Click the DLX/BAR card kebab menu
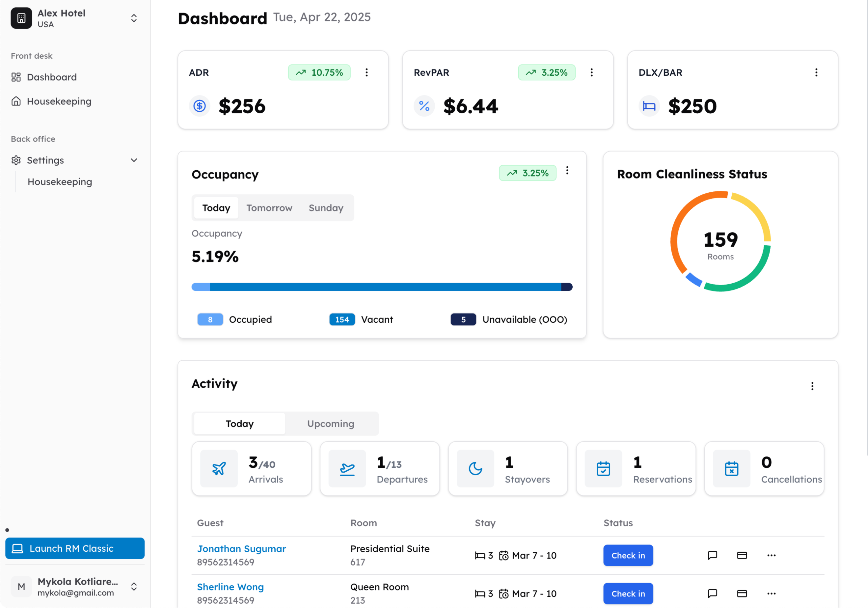 click(816, 72)
